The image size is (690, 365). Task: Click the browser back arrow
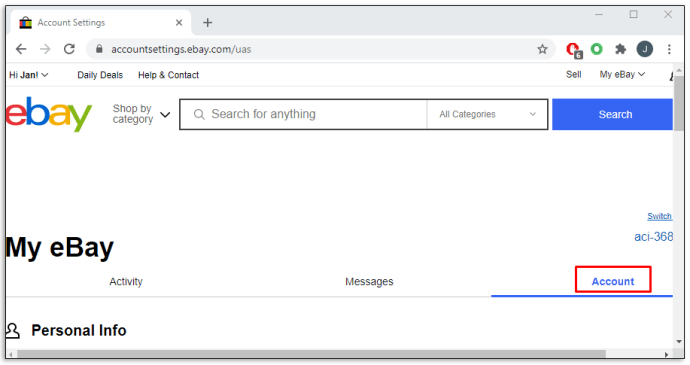pyautogui.click(x=21, y=49)
